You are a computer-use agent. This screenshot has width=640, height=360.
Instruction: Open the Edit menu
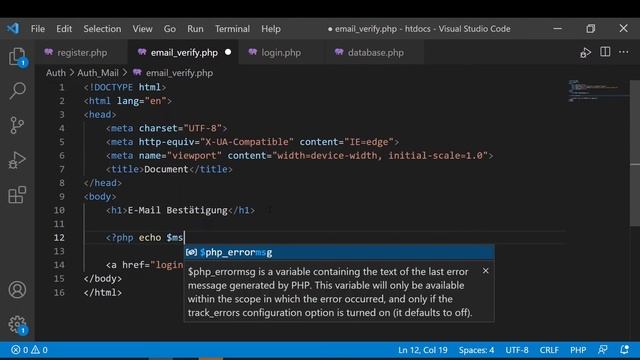click(64, 29)
